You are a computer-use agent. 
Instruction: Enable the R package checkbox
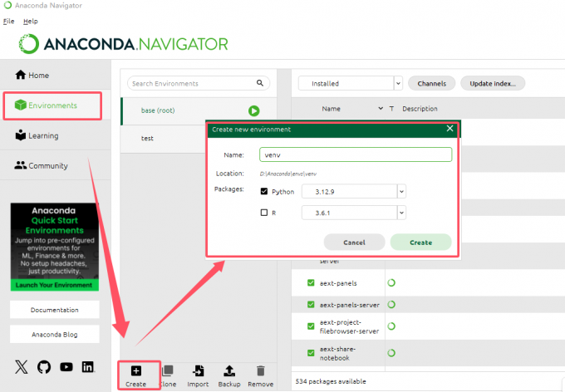[264, 213]
